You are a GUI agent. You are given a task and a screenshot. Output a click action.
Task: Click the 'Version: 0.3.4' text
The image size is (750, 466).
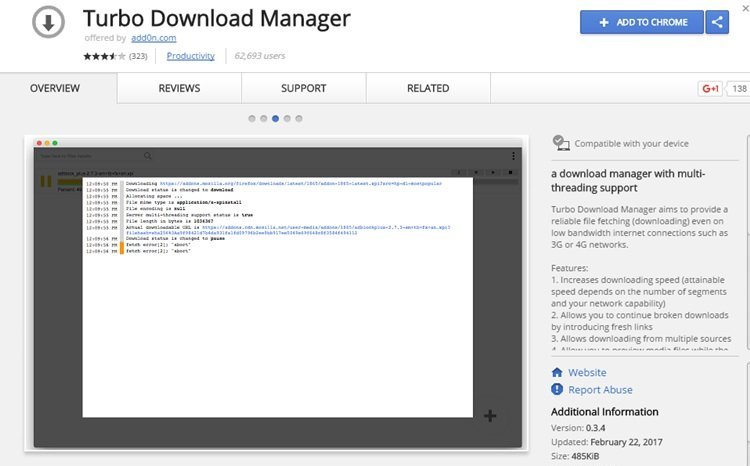578,428
